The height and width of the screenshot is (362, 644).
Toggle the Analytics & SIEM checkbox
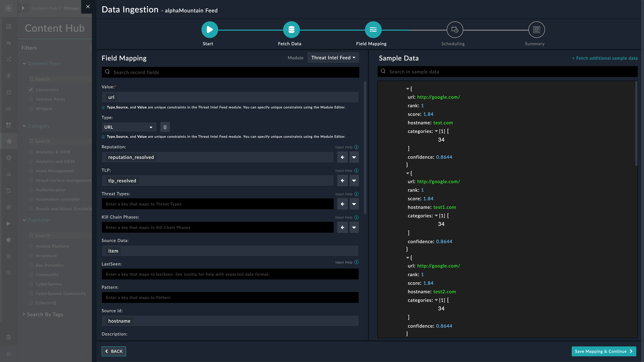pyautogui.click(x=31, y=152)
